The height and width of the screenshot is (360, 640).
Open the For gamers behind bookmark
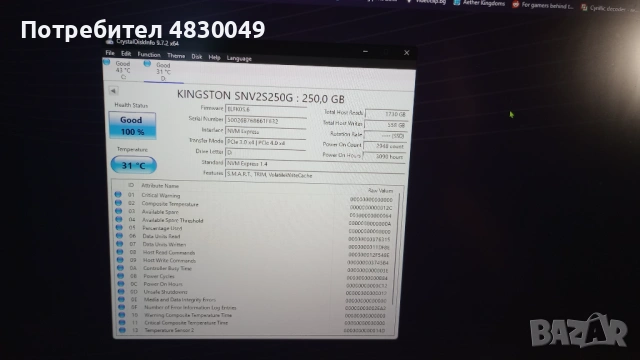[543, 5]
